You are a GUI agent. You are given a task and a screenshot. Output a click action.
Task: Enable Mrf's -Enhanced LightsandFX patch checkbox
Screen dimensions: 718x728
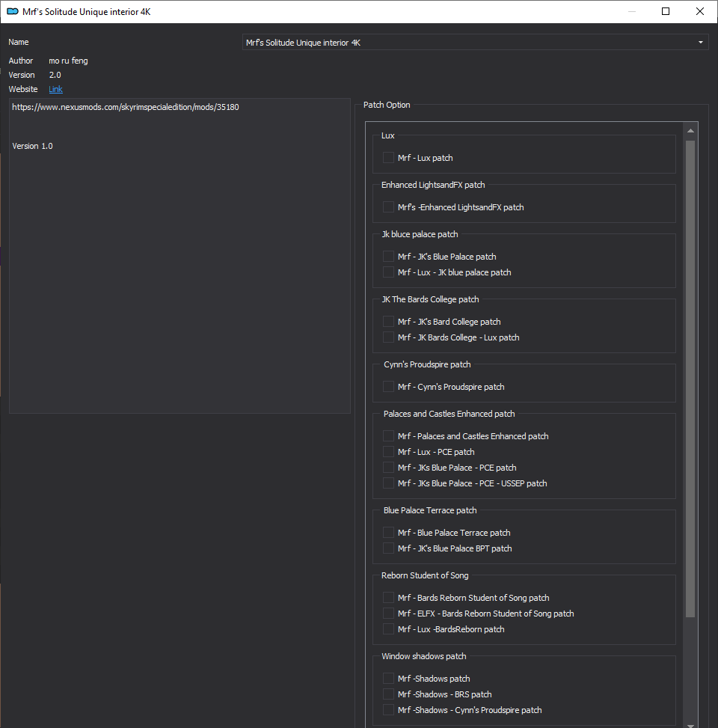[388, 207]
